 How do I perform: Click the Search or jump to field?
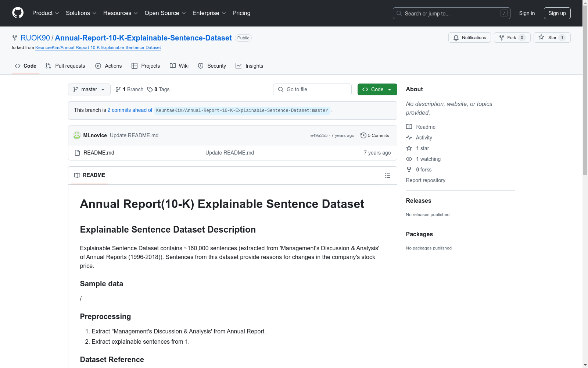click(x=452, y=13)
